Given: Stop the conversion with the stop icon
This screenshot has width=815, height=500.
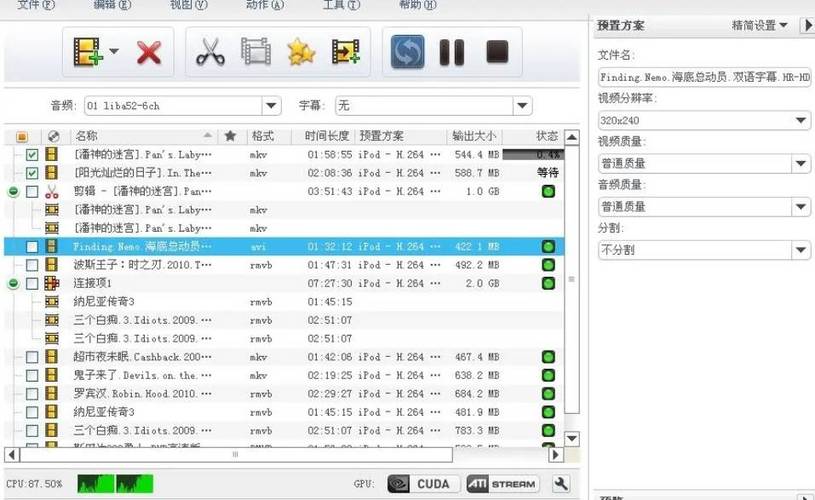Looking at the screenshot, I should (497, 53).
